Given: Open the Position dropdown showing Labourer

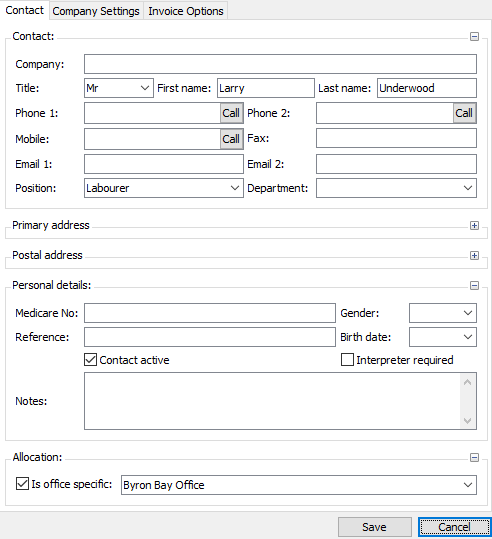Looking at the screenshot, I should (x=164, y=188).
